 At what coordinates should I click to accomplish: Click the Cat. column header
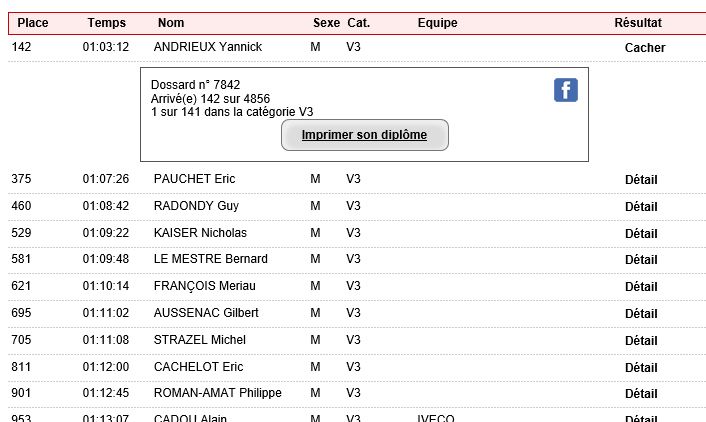pos(358,23)
